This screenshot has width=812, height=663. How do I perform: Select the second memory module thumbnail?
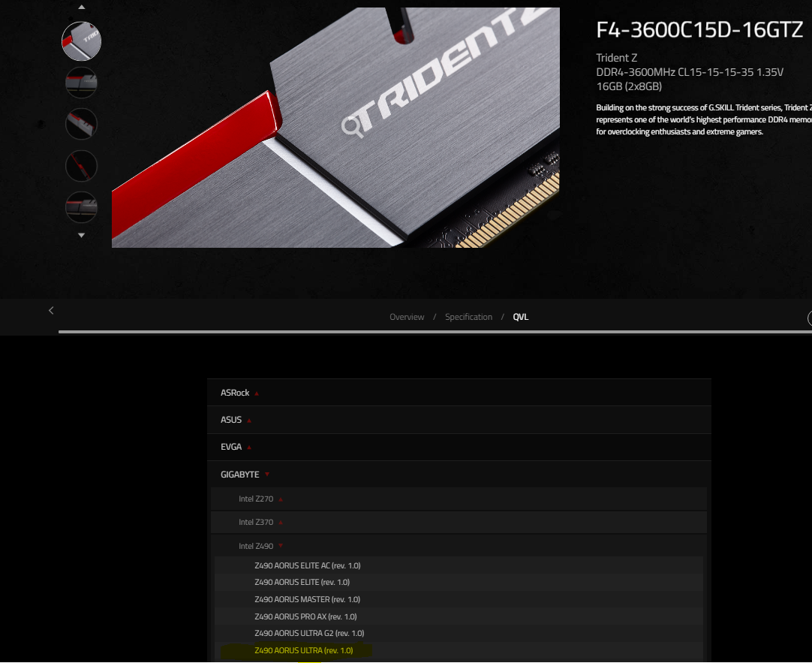tap(81, 83)
